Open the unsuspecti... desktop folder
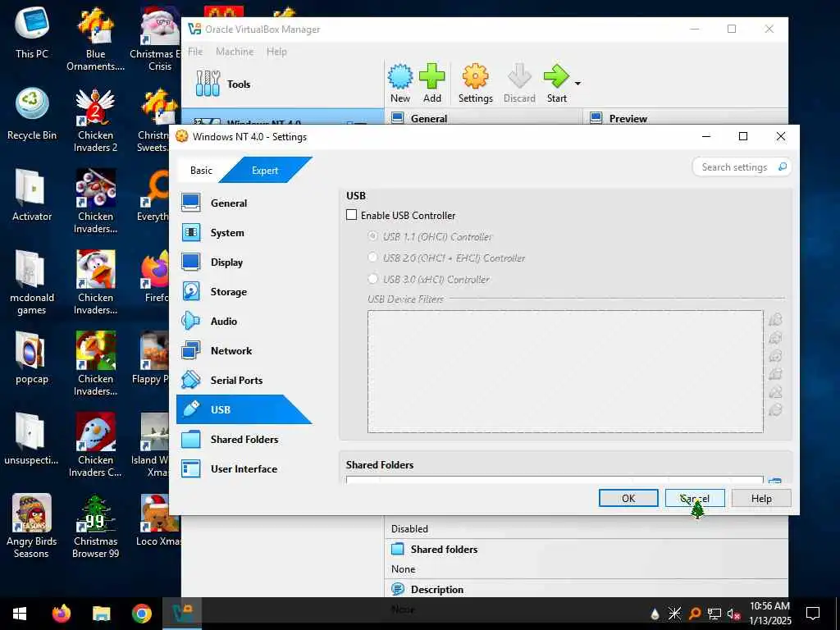Screen dimensions: 840x630 pos(32,439)
